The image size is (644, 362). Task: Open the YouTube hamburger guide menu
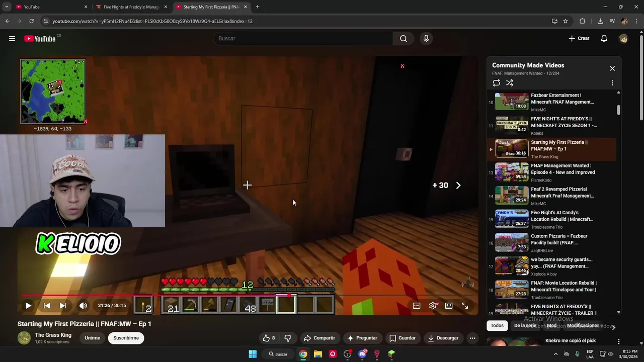[x=12, y=38]
